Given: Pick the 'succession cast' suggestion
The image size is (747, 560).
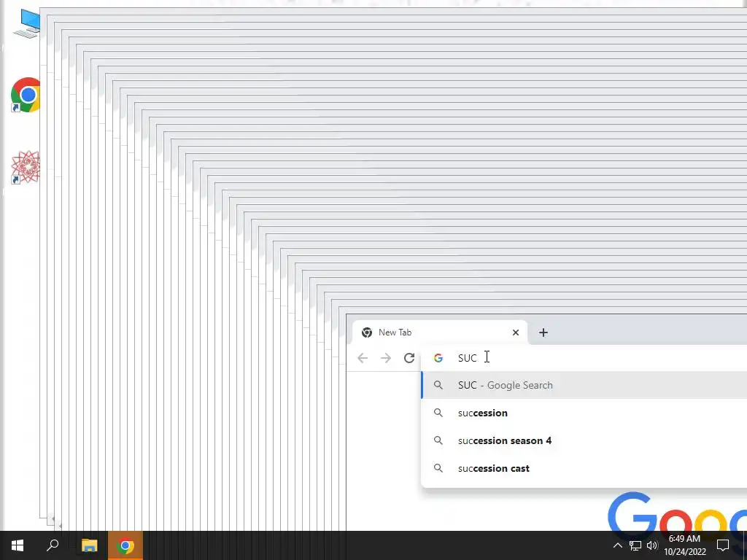Looking at the screenshot, I should pyautogui.click(x=584, y=468).
